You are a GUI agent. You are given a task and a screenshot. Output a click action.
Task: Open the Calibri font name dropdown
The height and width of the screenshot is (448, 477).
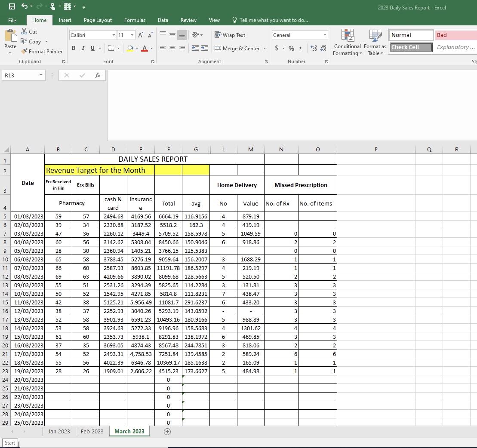click(114, 35)
